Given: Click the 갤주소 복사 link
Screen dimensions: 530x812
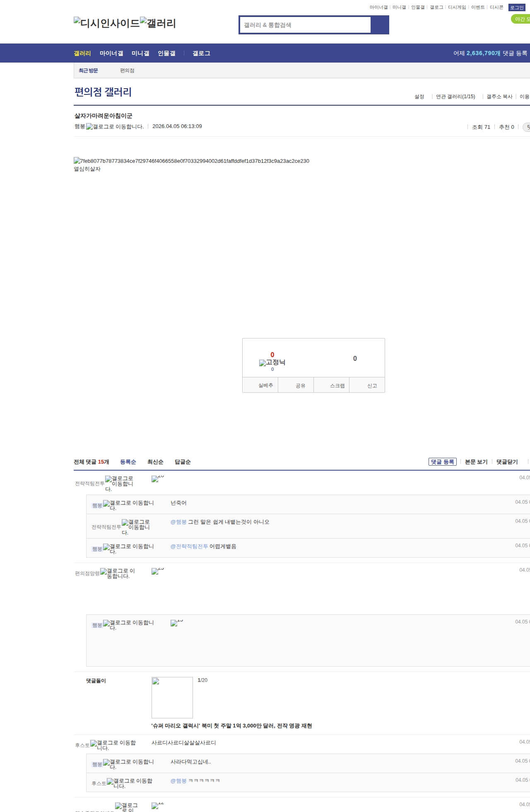Looking at the screenshot, I should tap(499, 97).
